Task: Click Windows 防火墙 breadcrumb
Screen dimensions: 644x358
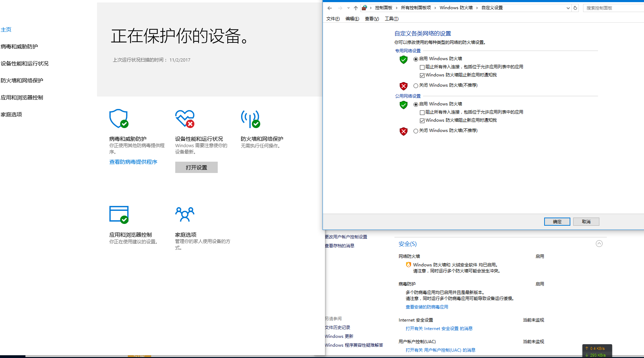Action: 456,8
